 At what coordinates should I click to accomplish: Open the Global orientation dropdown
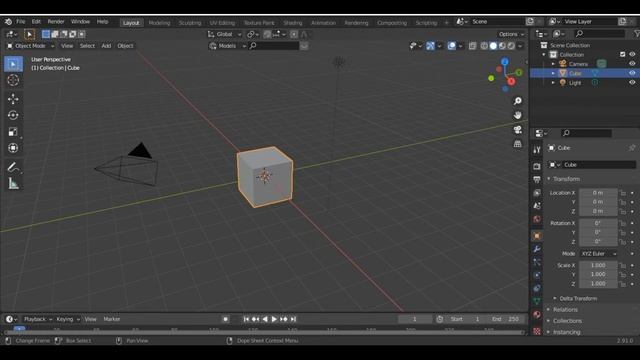click(224, 34)
